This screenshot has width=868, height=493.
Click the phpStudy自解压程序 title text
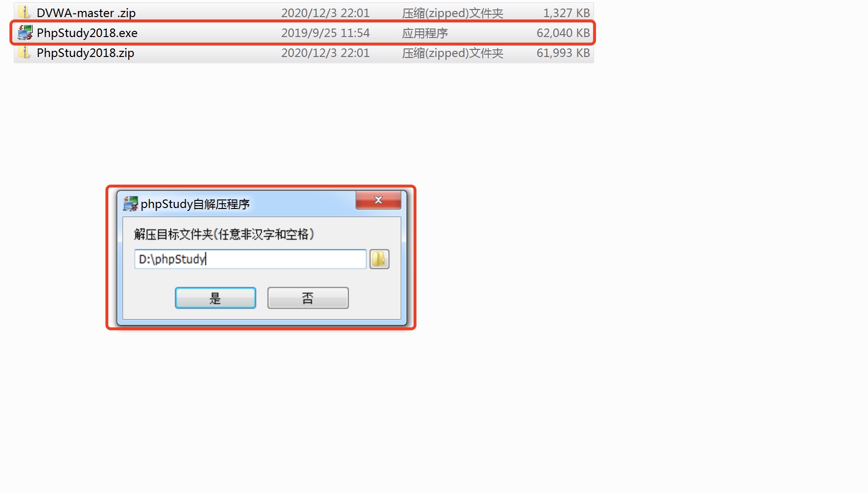[195, 204]
